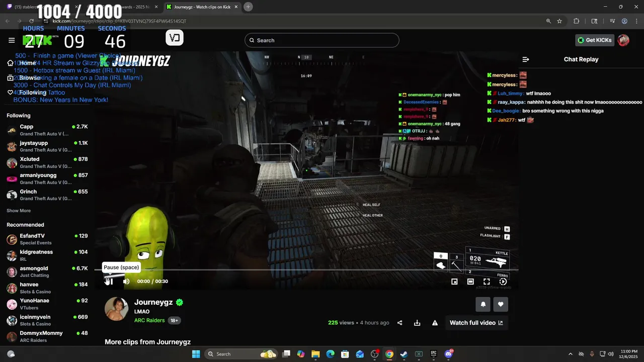Open the Chrome three-dot menu
Image resolution: width=644 pixels, height=362 pixels.
pyautogui.click(x=636, y=21)
